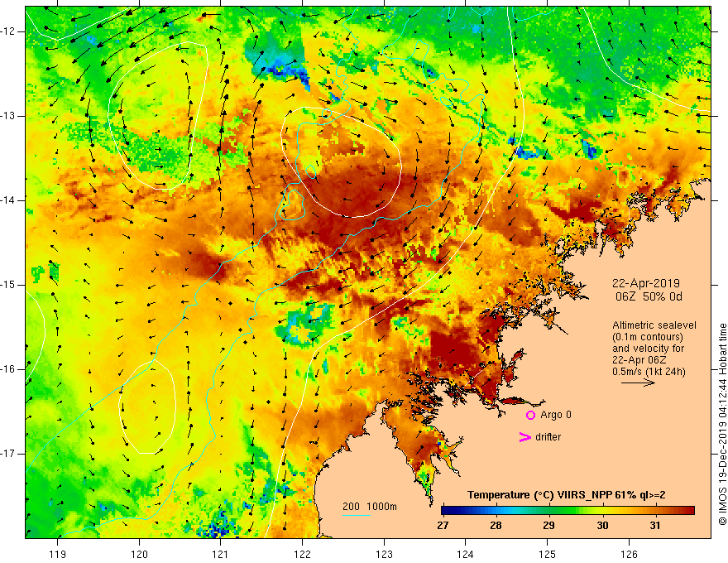The width and height of the screenshot is (728, 563).
Task: Click the 'and velocity for' caption line
Action: coord(648,349)
